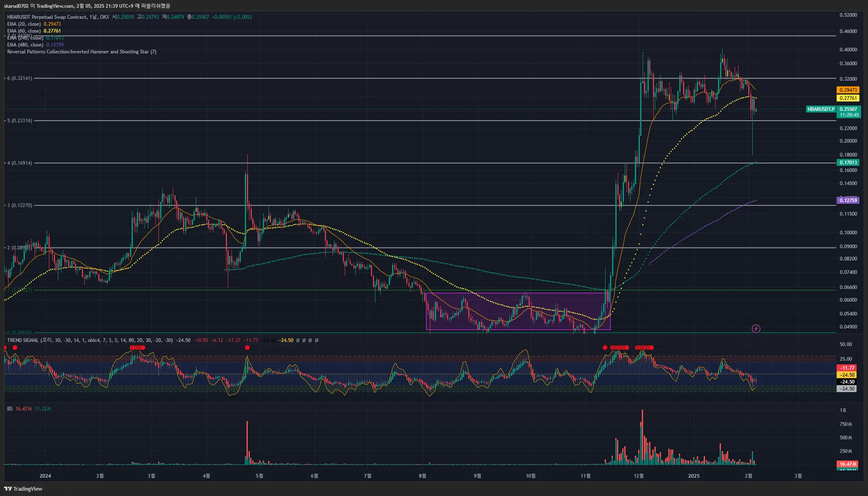Select the Reversal Patterns Collection indicator legend
The width and height of the screenshot is (868, 496).
click(x=82, y=52)
